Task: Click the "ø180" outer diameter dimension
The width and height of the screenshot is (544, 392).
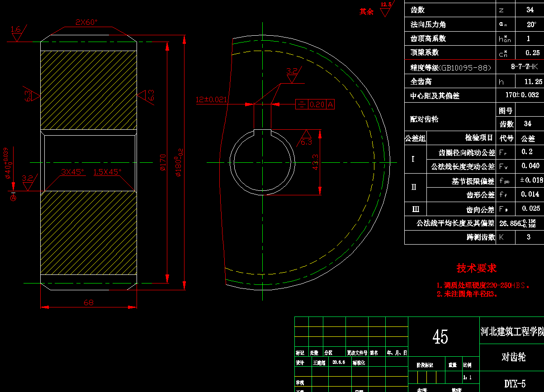Action: (x=179, y=163)
